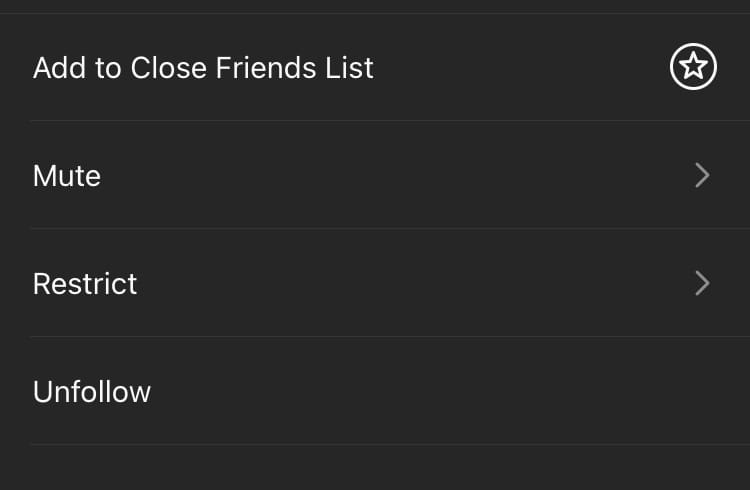
Task: Expand the Restrict options chevron
Action: [702, 284]
